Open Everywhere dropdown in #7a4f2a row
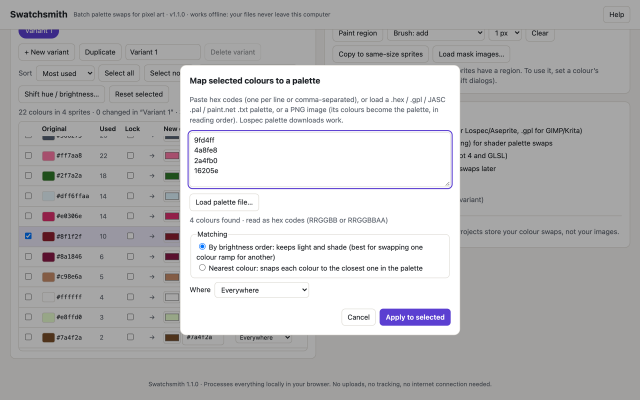The height and width of the screenshot is (400, 640). 263,338
